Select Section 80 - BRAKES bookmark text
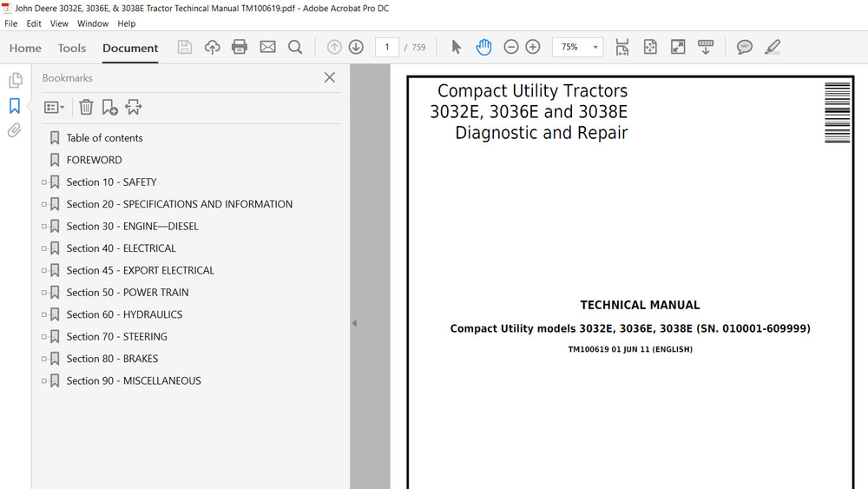 [112, 359]
